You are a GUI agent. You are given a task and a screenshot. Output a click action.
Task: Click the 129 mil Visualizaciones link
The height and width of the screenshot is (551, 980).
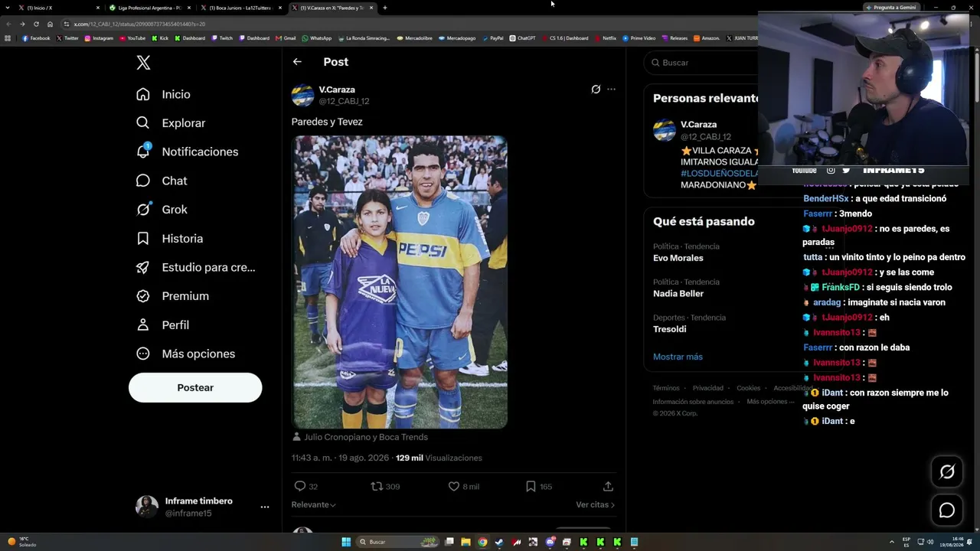[439, 458]
